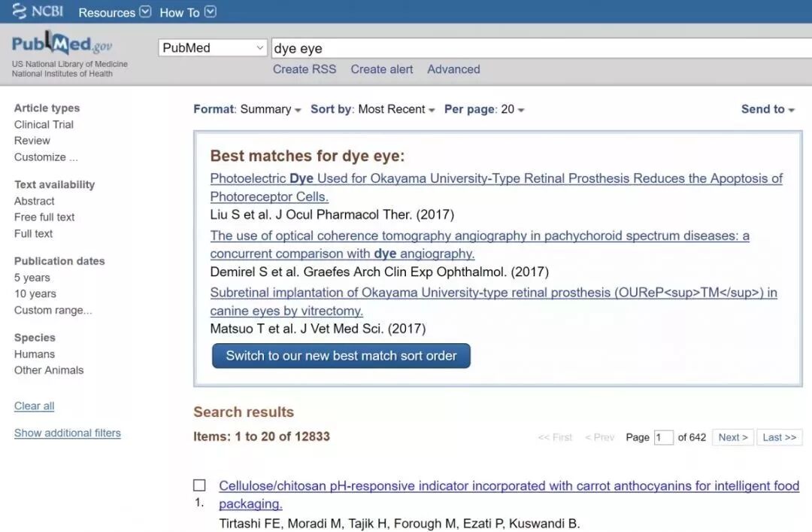Screen dimensions: 812x532
Task: Click the Article types heading
Action: pos(47,108)
